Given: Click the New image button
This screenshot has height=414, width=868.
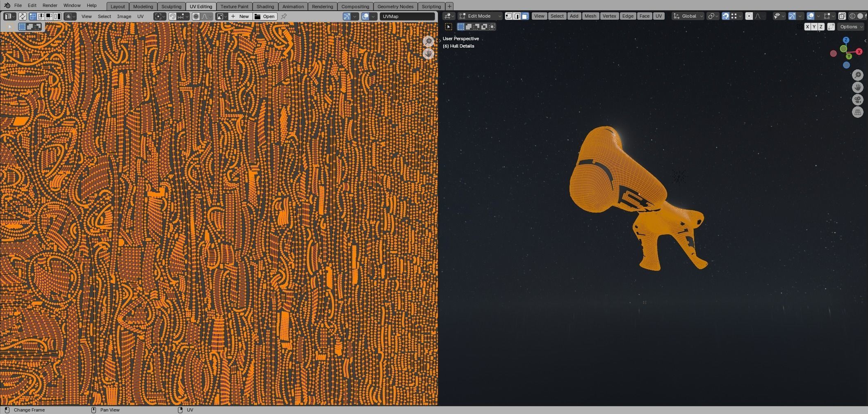Looking at the screenshot, I should coord(240,16).
